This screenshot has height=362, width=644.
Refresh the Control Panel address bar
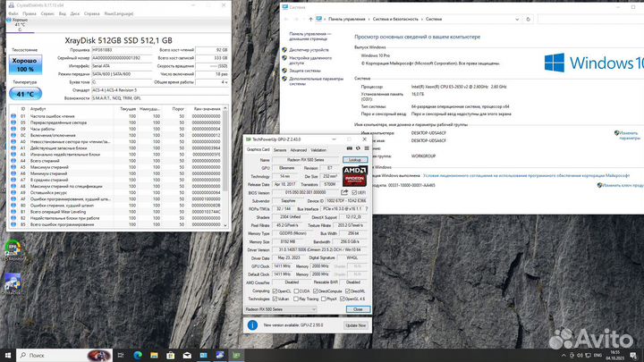[529, 20]
